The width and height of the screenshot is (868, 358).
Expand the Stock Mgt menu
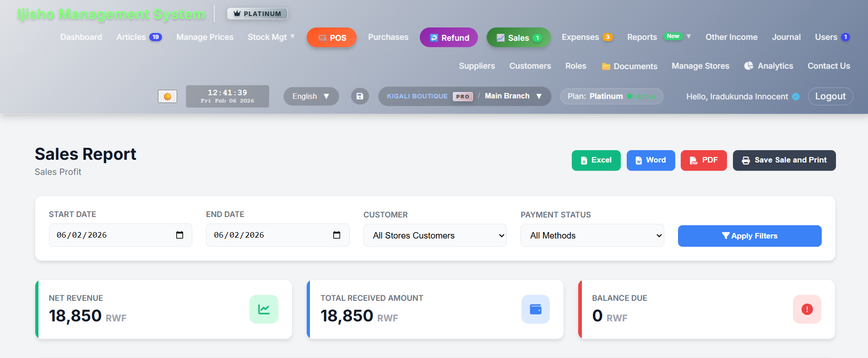coord(271,37)
